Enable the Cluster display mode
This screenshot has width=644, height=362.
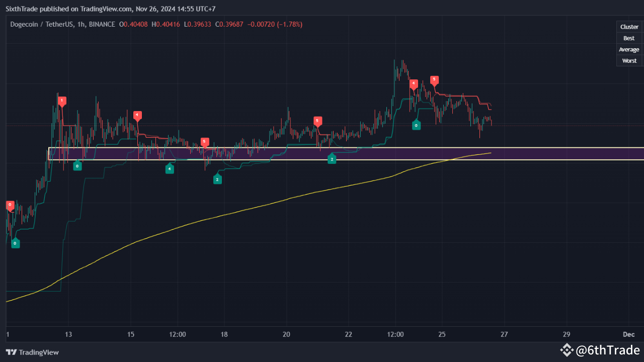[x=629, y=27]
